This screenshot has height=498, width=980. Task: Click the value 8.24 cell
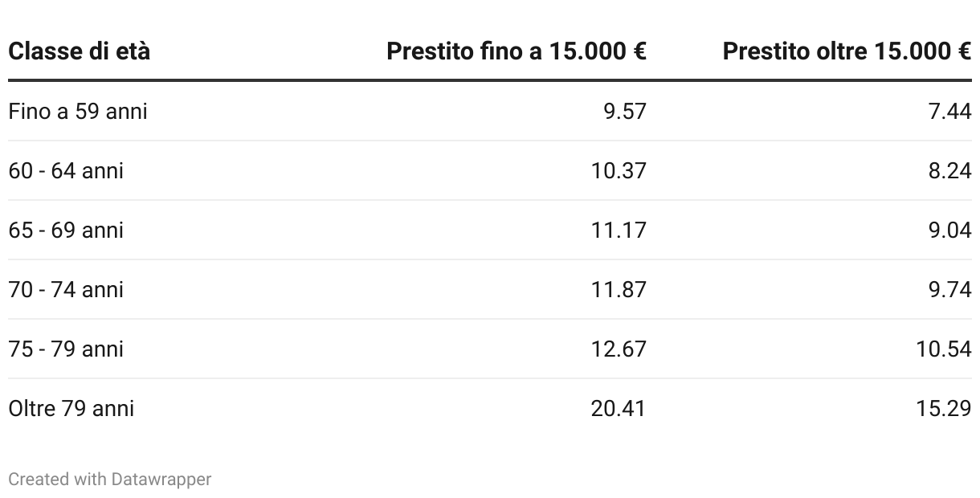point(949,170)
